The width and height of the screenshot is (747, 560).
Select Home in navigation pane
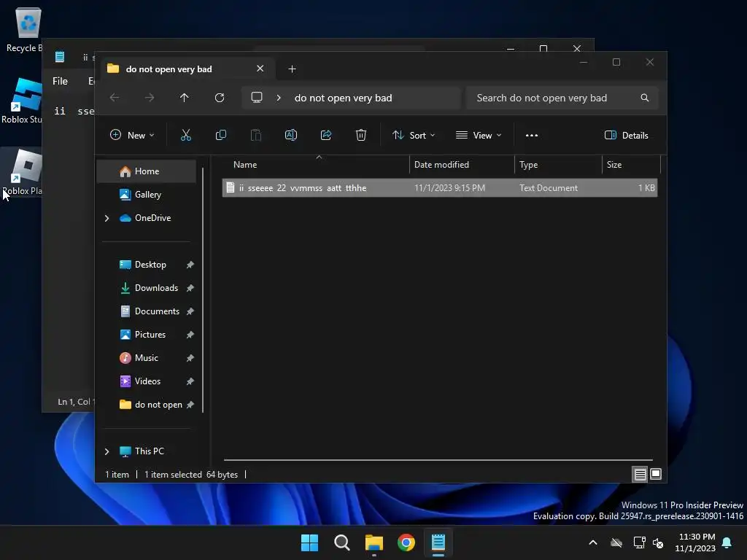(146, 171)
